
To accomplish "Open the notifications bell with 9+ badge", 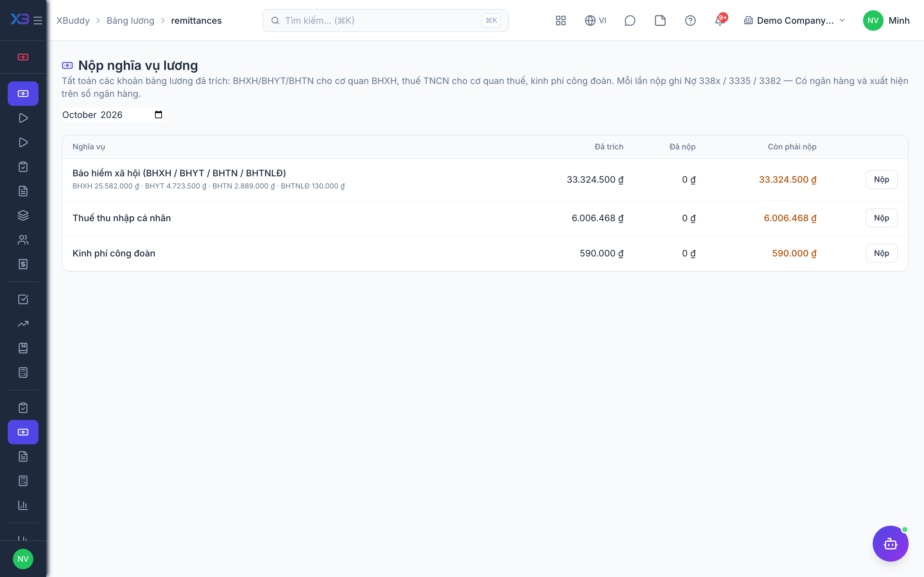I will click(721, 20).
